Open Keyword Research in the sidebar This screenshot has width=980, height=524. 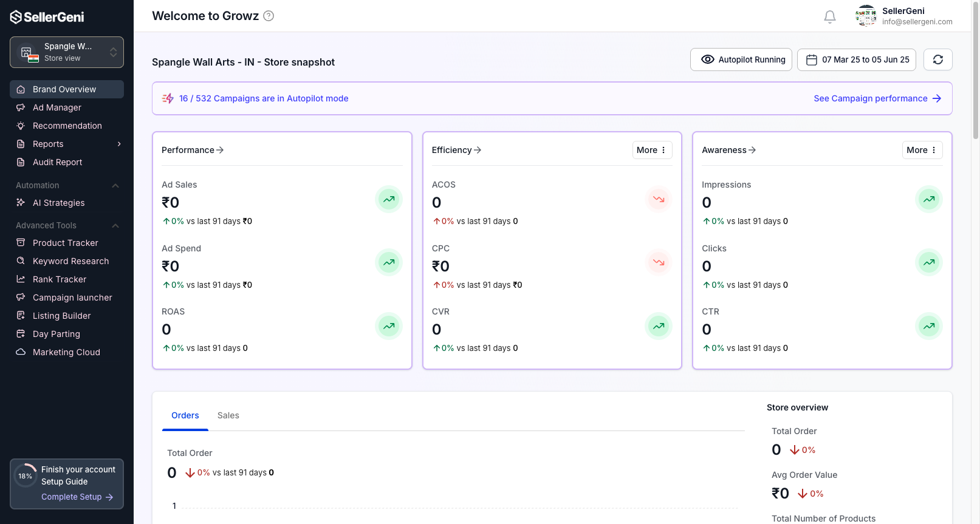[70, 261]
